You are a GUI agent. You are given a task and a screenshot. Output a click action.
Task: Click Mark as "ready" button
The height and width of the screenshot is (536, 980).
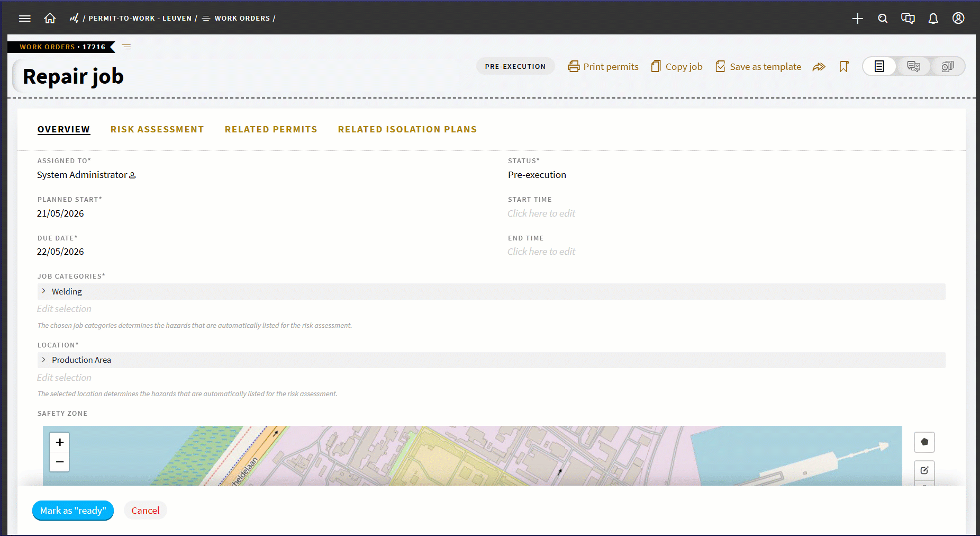(73, 511)
